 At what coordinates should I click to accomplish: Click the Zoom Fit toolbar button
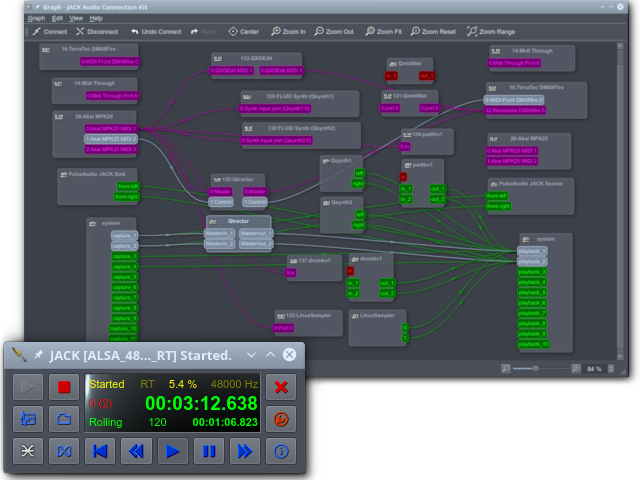(x=384, y=31)
